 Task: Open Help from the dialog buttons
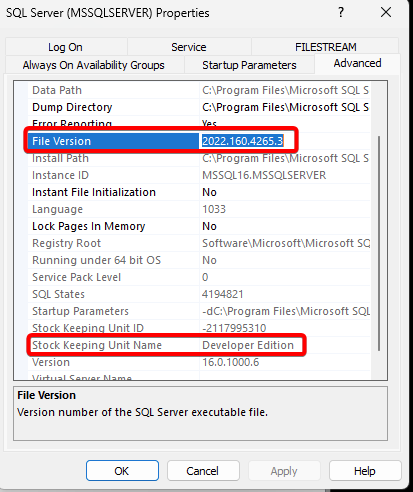click(x=365, y=471)
